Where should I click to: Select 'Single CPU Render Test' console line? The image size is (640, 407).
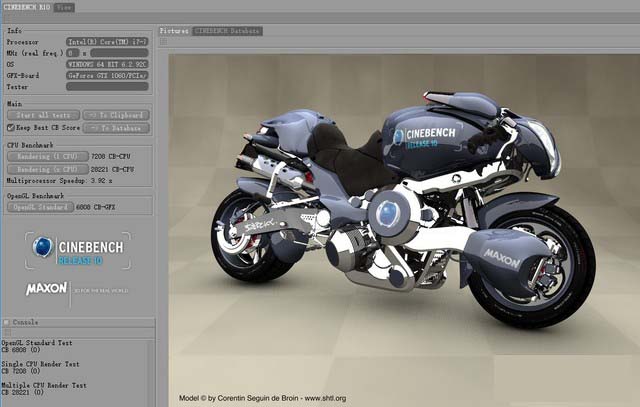[40, 364]
